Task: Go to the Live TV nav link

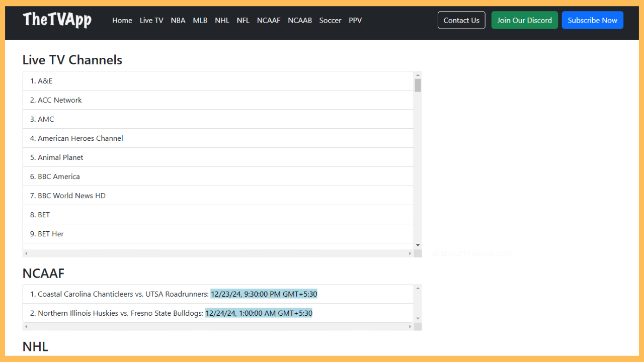Action: point(151,21)
